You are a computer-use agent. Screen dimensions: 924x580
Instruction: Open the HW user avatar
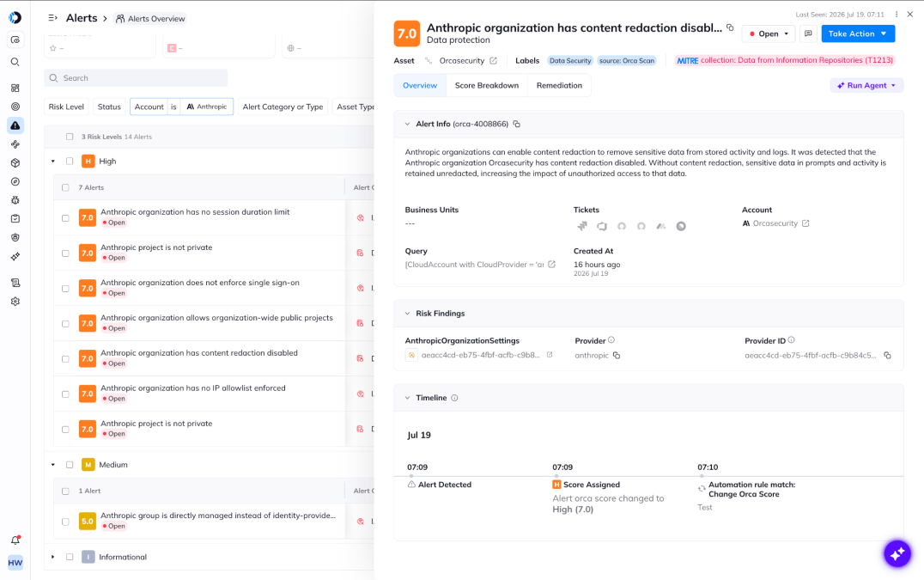click(x=15, y=562)
